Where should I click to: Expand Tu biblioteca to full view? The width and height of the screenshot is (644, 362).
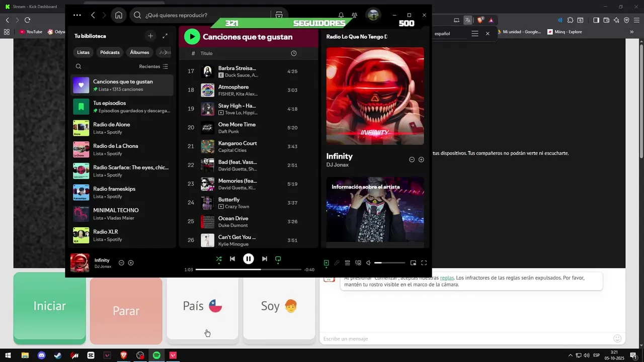[x=165, y=36]
